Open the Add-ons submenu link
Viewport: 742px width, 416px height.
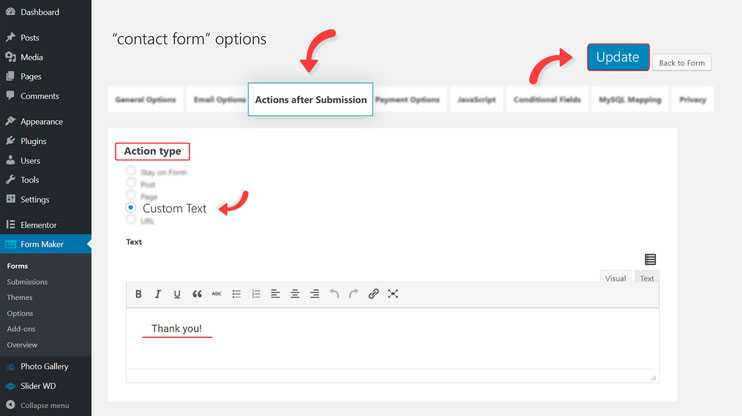click(x=21, y=329)
